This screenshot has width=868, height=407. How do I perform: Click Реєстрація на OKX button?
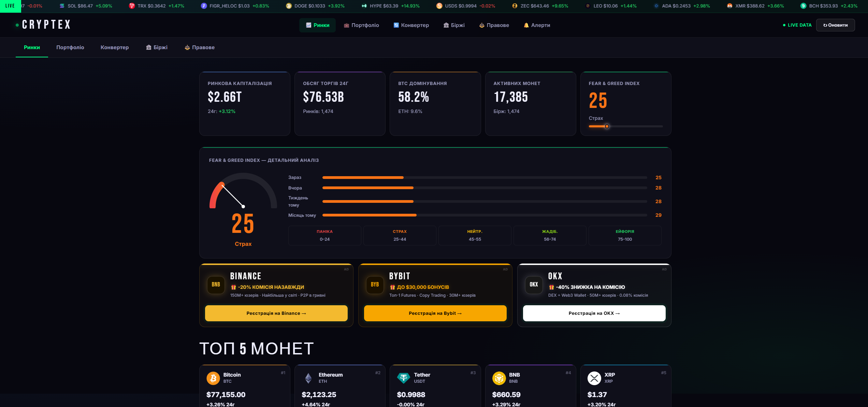tap(594, 313)
